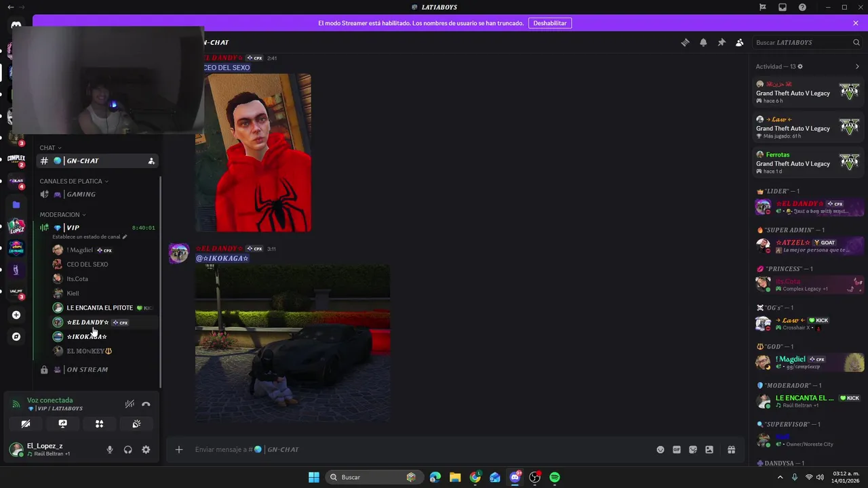Select voice user Its.Cota
The width and height of the screenshot is (868, 488).
tap(105, 279)
